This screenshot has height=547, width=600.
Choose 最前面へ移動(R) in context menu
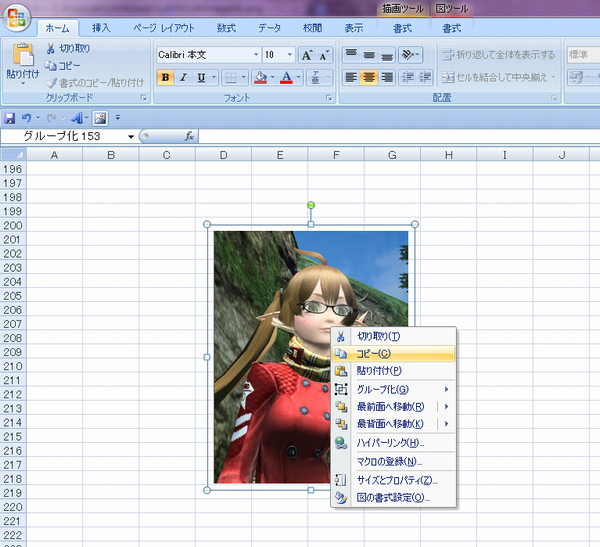[385, 407]
